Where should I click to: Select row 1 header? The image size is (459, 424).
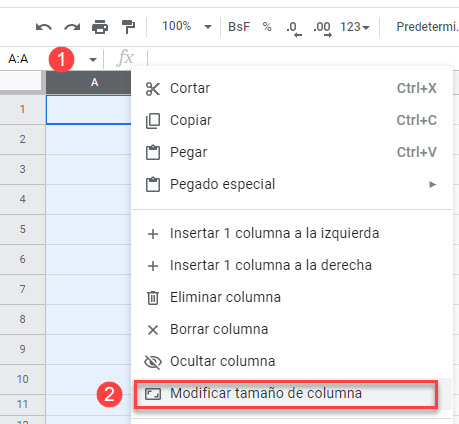(22, 109)
